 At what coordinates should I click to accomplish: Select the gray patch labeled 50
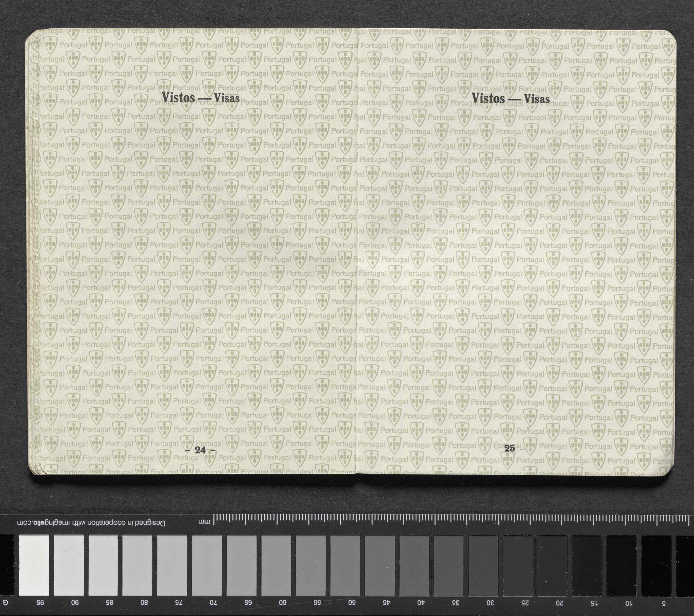(x=345, y=565)
